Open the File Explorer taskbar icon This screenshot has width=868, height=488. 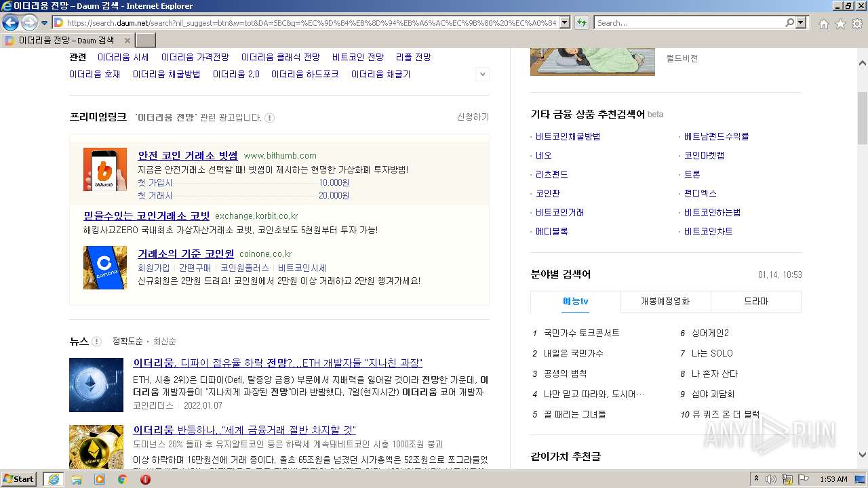(x=77, y=479)
